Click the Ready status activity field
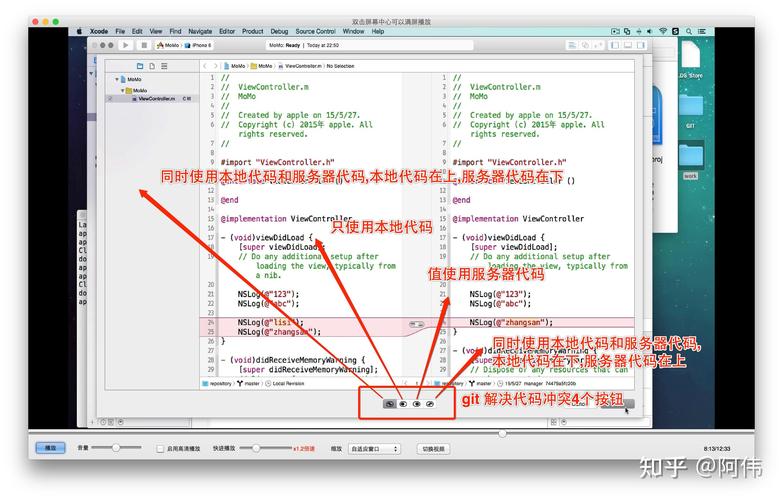The width and height of the screenshot is (783, 500). tap(370, 45)
